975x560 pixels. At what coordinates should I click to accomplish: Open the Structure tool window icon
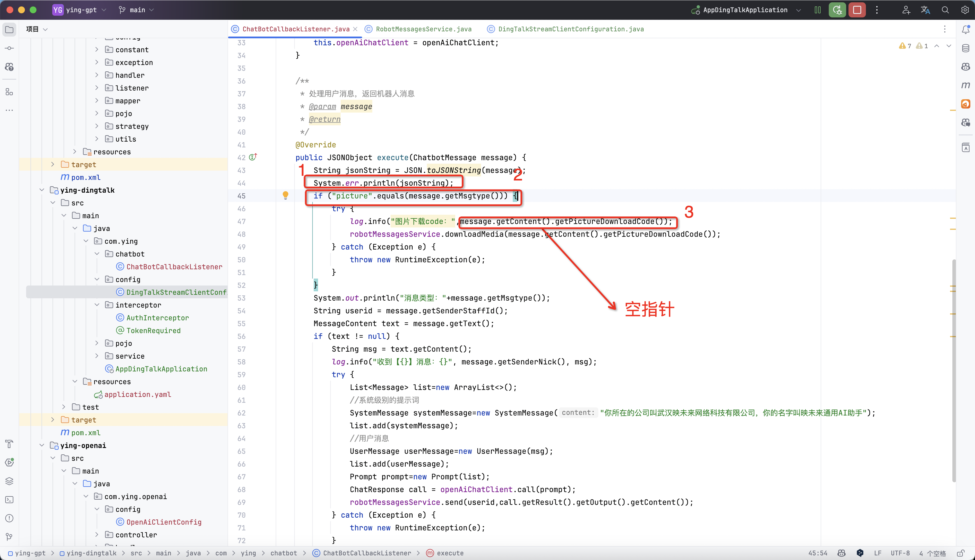tap(9, 92)
